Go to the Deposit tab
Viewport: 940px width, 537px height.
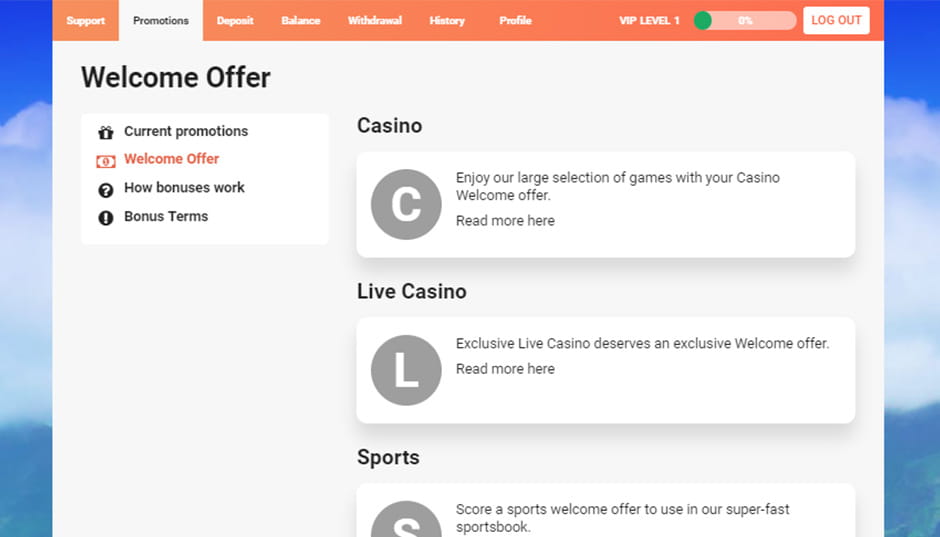coord(235,20)
